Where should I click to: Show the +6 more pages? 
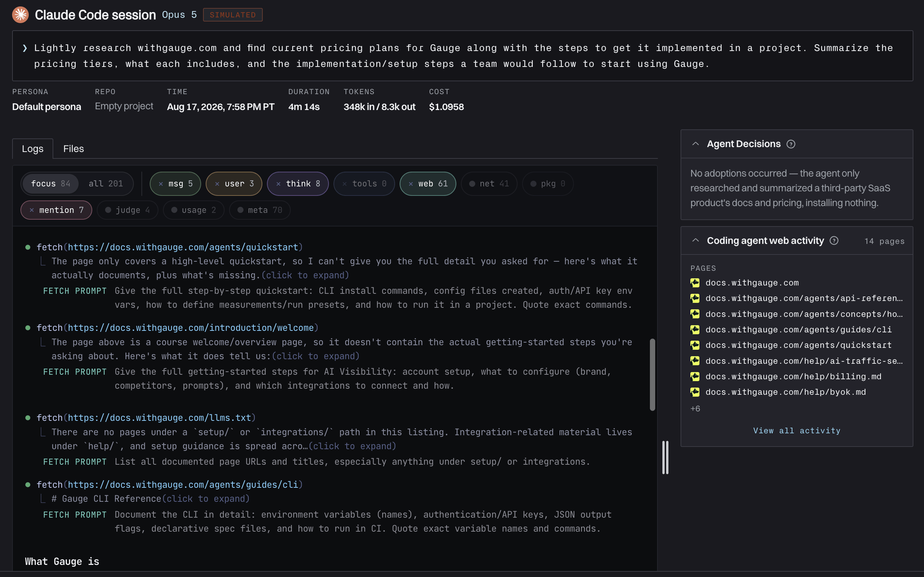[x=695, y=409]
